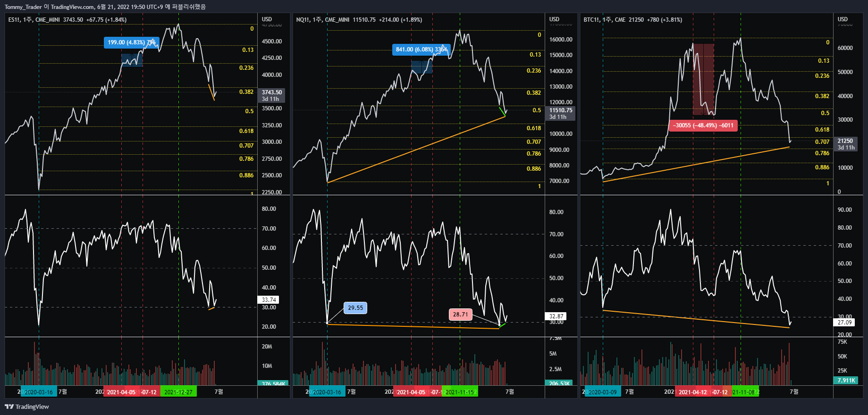Viewport: 868px width, 415px height.
Task: Click the 16000.00 price tick on NQ1! axis
Action: (x=561, y=40)
